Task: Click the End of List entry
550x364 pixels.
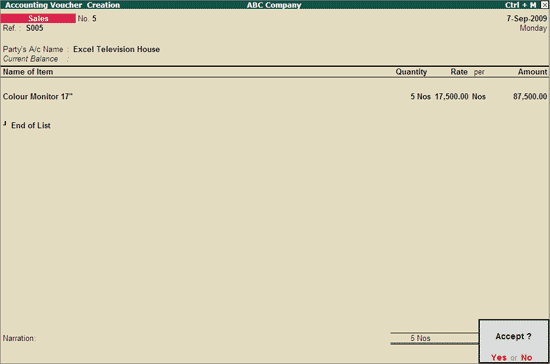Action: click(31, 126)
